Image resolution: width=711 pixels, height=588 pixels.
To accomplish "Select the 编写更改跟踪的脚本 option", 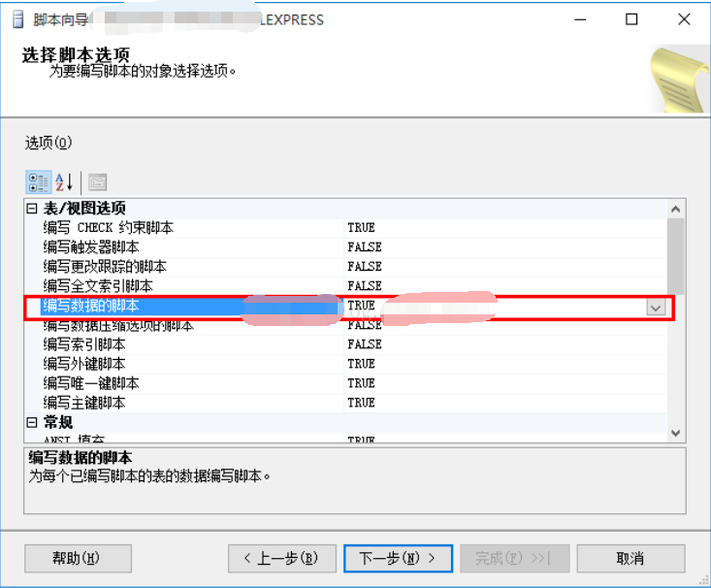I will tap(105, 267).
